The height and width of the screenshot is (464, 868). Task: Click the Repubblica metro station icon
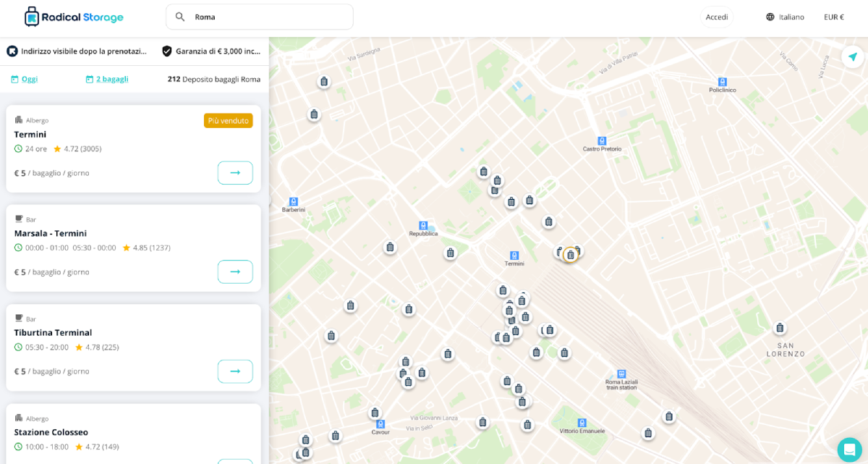423,225
